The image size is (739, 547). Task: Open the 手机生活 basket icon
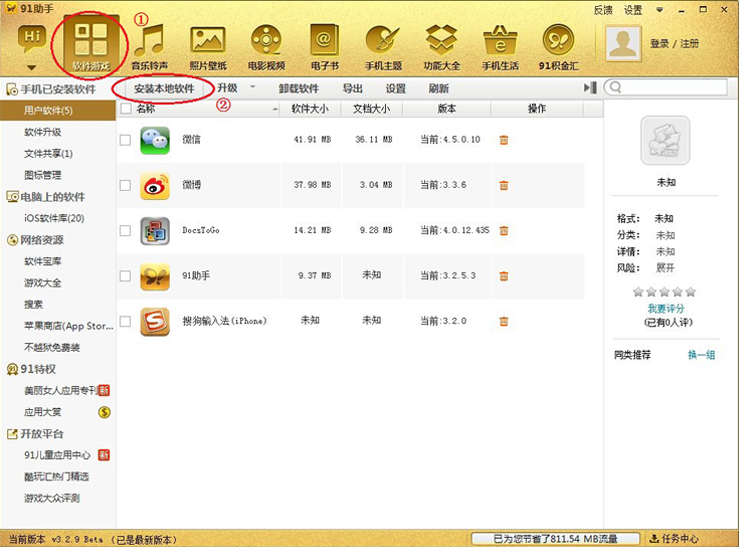coord(500,40)
